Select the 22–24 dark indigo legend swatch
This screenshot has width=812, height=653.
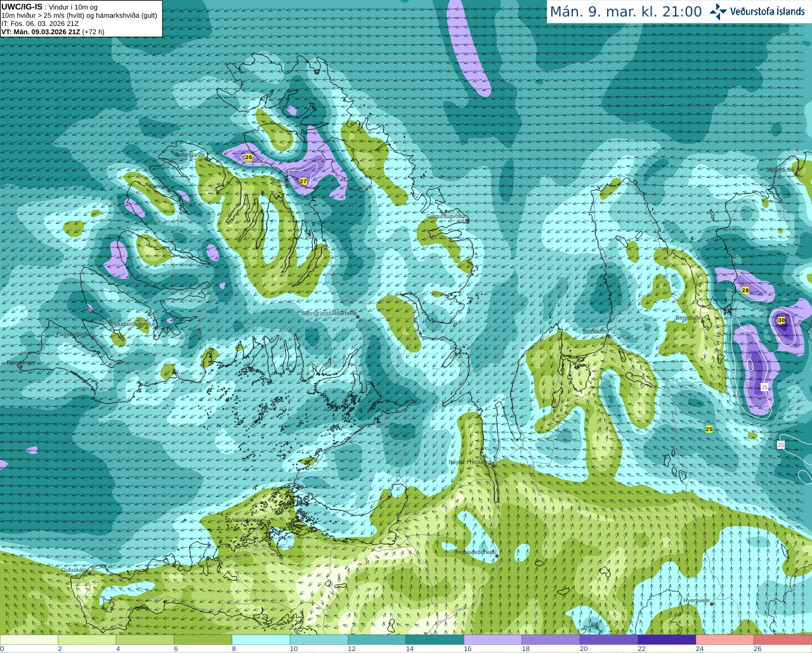[x=667, y=640]
